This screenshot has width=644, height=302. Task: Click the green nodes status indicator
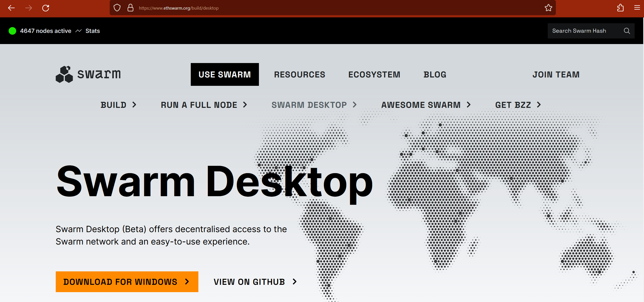click(12, 31)
